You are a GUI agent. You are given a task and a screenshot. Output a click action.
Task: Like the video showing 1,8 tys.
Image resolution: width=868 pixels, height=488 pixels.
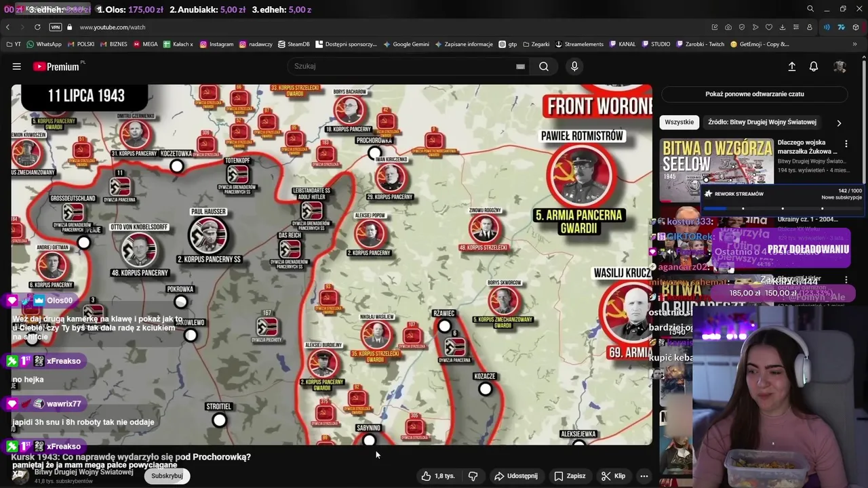(437, 476)
